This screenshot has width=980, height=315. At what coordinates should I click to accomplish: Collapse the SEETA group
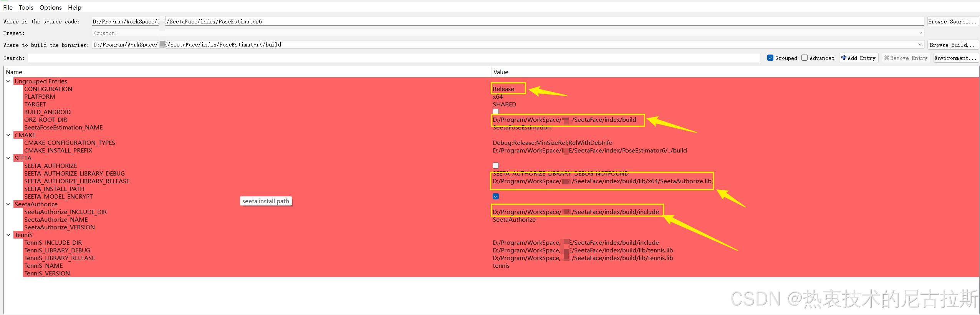click(8, 158)
